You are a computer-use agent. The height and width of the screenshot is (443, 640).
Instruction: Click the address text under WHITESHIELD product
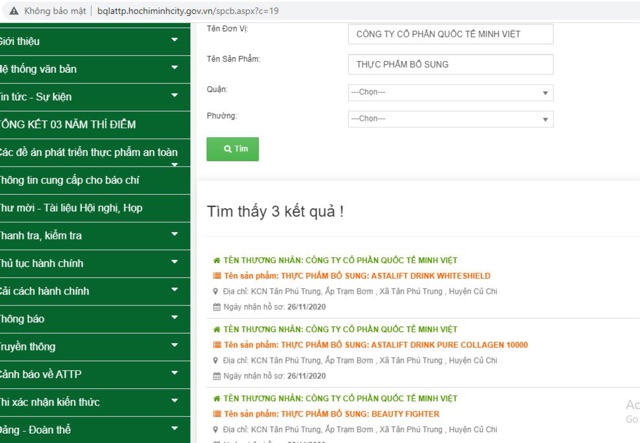click(x=360, y=292)
